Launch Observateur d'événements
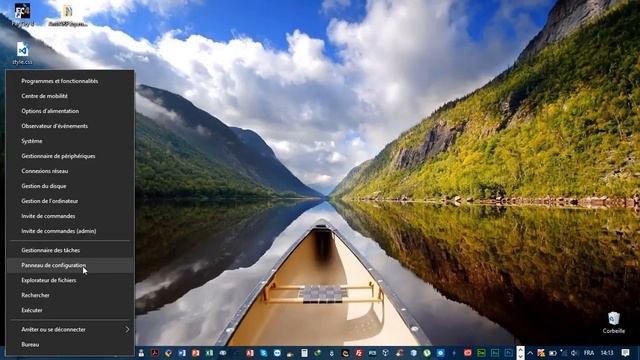Image resolution: width=640 pixels, height=360 pixels. 70,126
